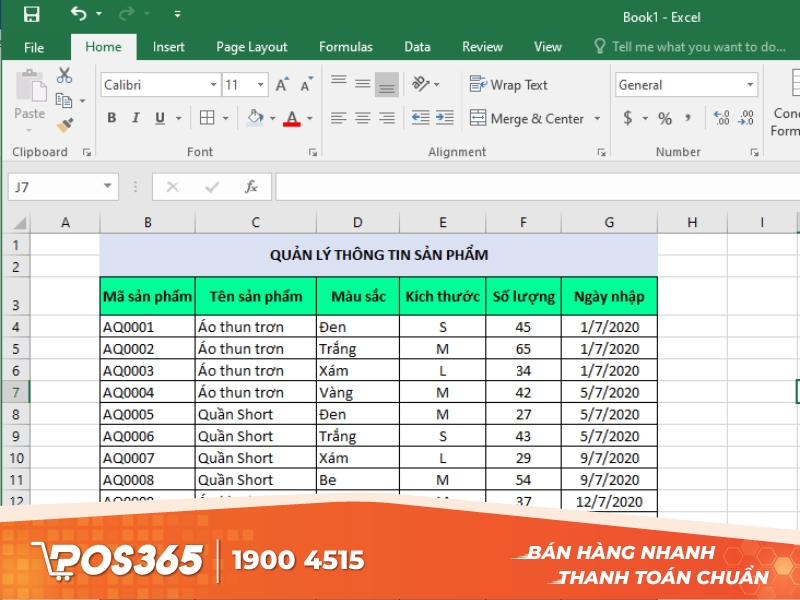The image size is (800, 600).
Task: Switch to the View tab
Action: click(x=547, y=47)
